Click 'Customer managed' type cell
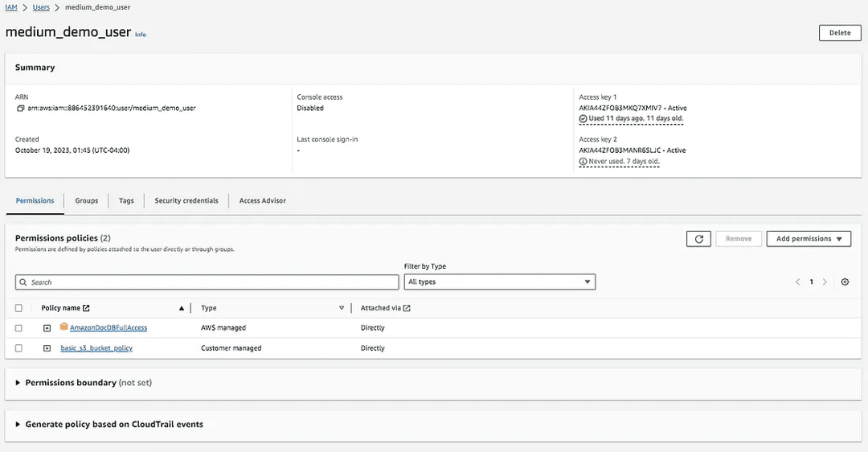Screen dimensions: 868x452 231,348
